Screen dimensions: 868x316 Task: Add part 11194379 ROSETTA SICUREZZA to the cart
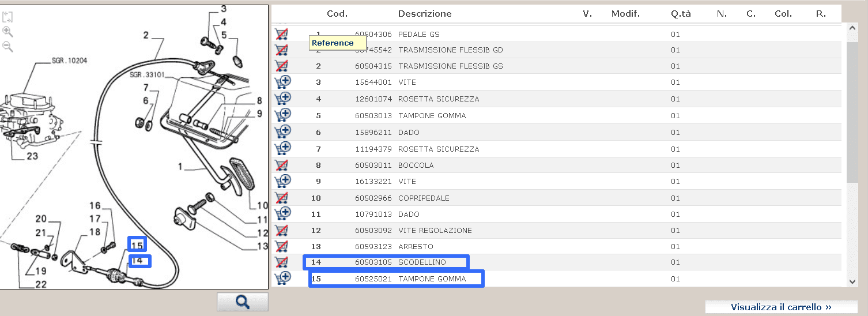coord(282,149)
